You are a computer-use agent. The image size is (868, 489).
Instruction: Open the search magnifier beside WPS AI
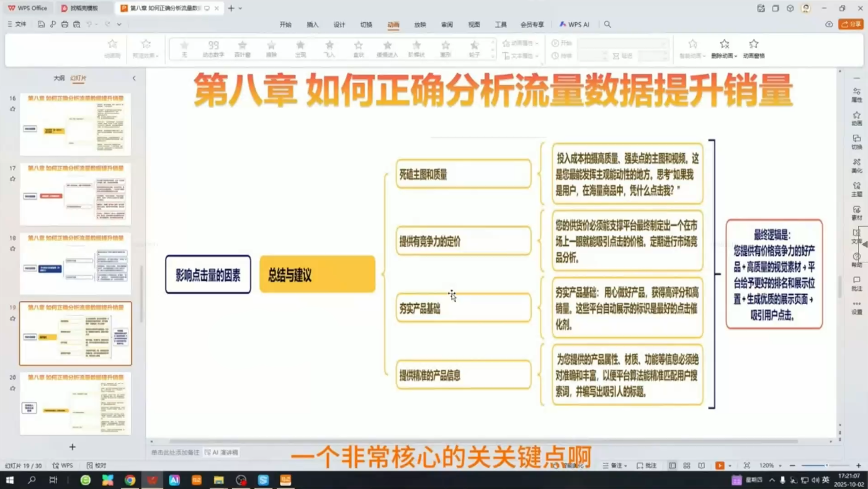click(607, 24)
